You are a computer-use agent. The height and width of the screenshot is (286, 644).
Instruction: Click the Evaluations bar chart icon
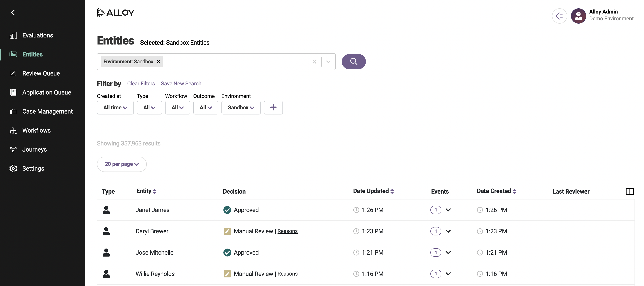point(13,35)
